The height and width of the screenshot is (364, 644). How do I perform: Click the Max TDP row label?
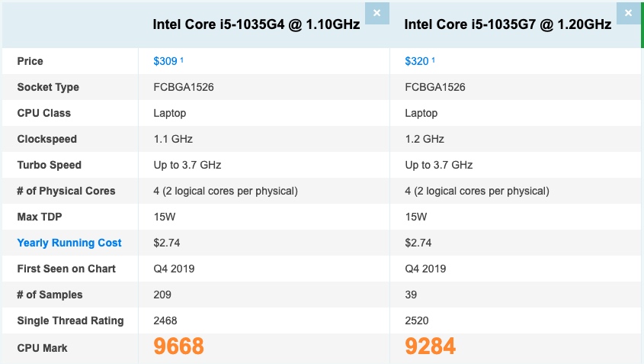[x=38, y=217]
